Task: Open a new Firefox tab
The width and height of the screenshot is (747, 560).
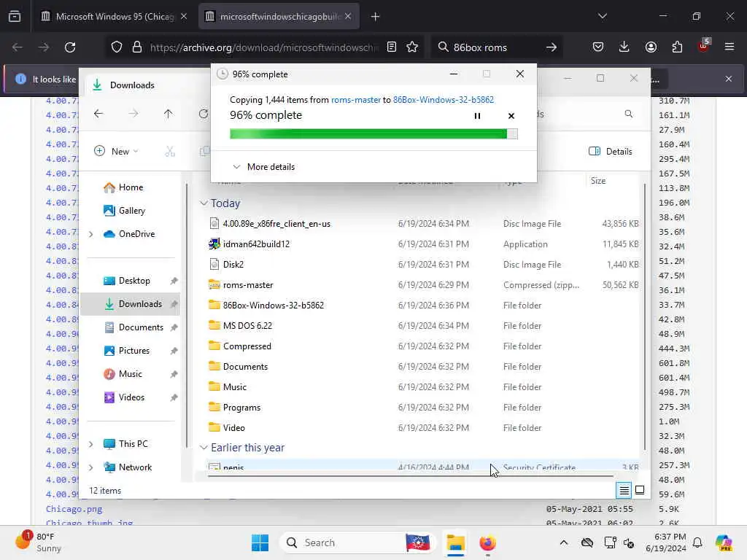Action: point(376,17)
